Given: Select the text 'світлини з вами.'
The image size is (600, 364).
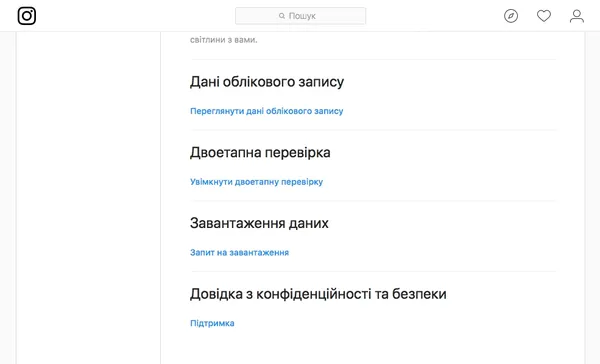Looking at the screenshot, I should coord(224,40).
